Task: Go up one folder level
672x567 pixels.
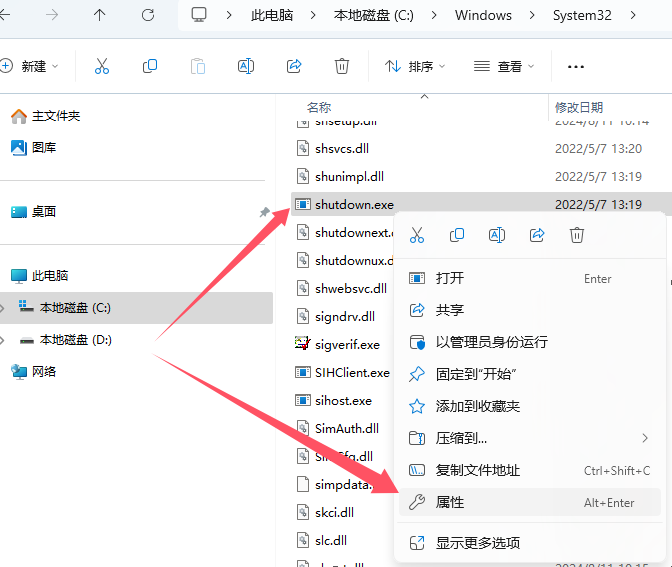Action: coord(99,15)
